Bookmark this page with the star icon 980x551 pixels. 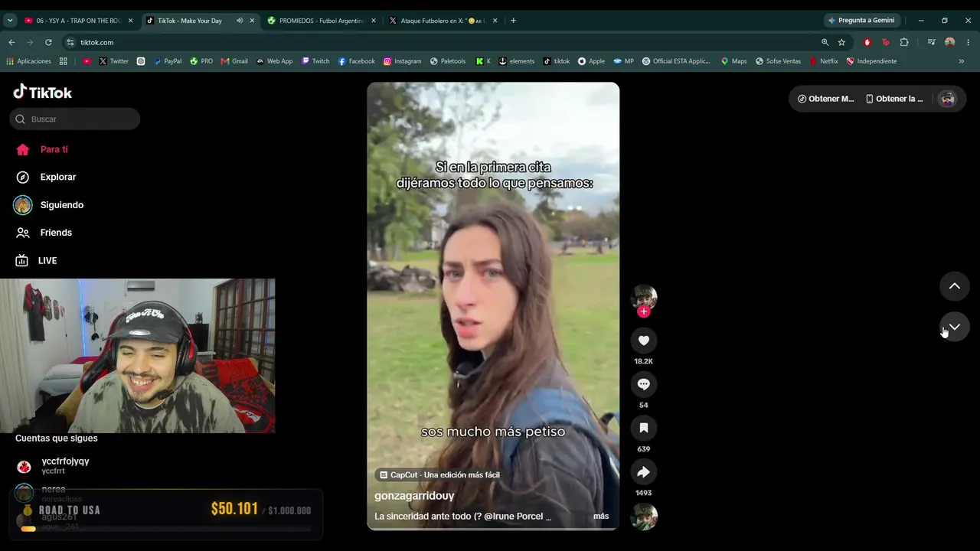pyautogui.click(x=841, y=42)
